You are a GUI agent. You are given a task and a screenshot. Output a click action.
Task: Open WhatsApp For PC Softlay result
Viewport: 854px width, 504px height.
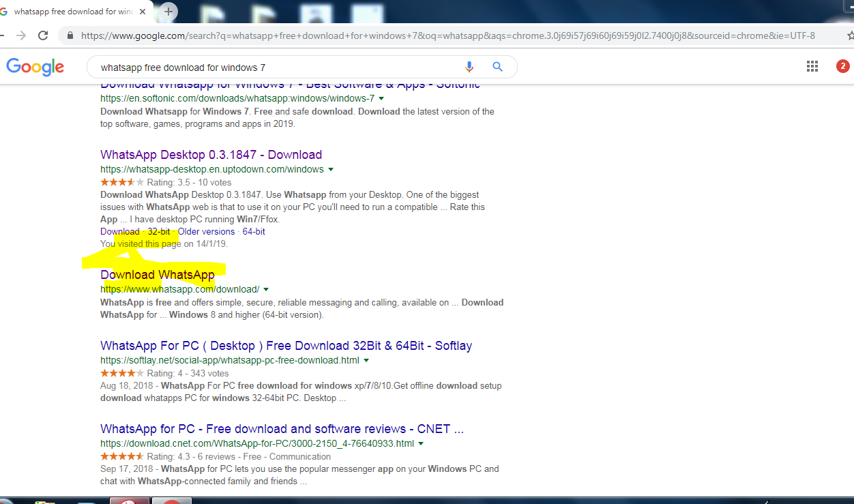click(x=286, y=346)
